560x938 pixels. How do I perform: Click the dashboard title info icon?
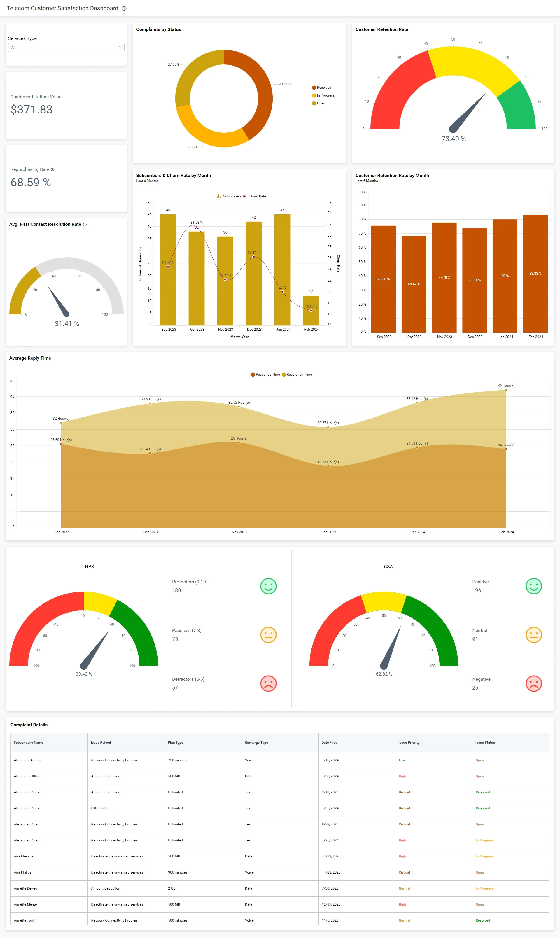(x=124, y=8)
